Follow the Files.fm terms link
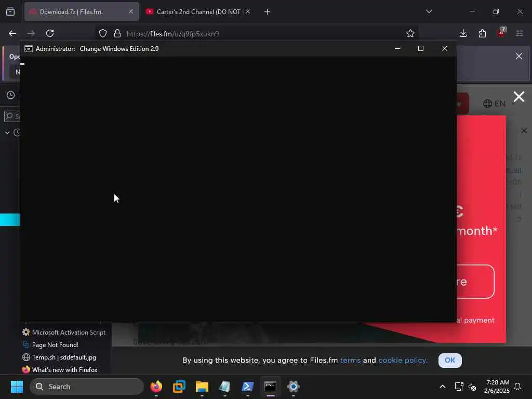This screenshot has width=532, height=399. pyautogui.click(x=350, y=361)
